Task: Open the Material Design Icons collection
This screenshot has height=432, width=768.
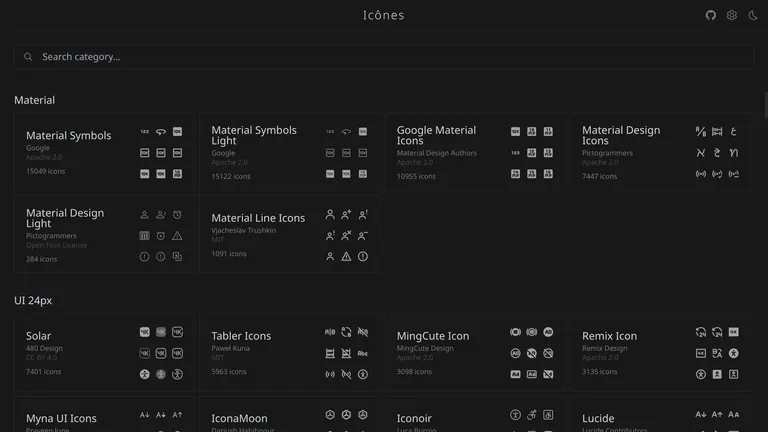Action: [x=661, y=152]
